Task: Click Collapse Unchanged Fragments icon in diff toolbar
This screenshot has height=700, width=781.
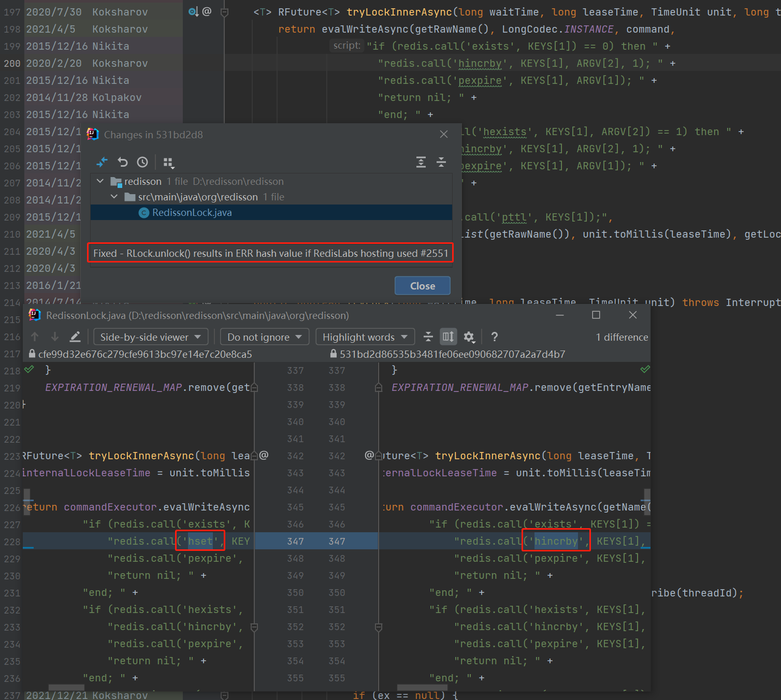Action: pyautogui.click(x=428, y=337)
